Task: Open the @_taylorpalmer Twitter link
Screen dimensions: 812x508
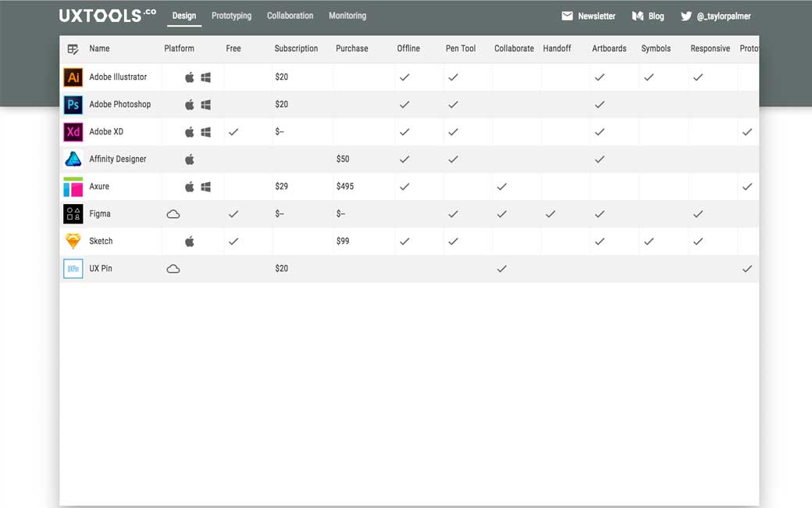Action: pyautogui.click(x=716, y=16)
